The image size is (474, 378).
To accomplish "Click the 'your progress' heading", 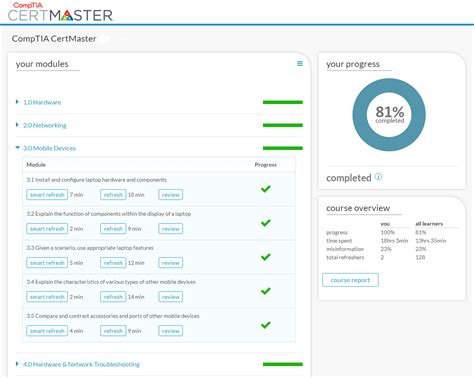I will coord(353,64).
